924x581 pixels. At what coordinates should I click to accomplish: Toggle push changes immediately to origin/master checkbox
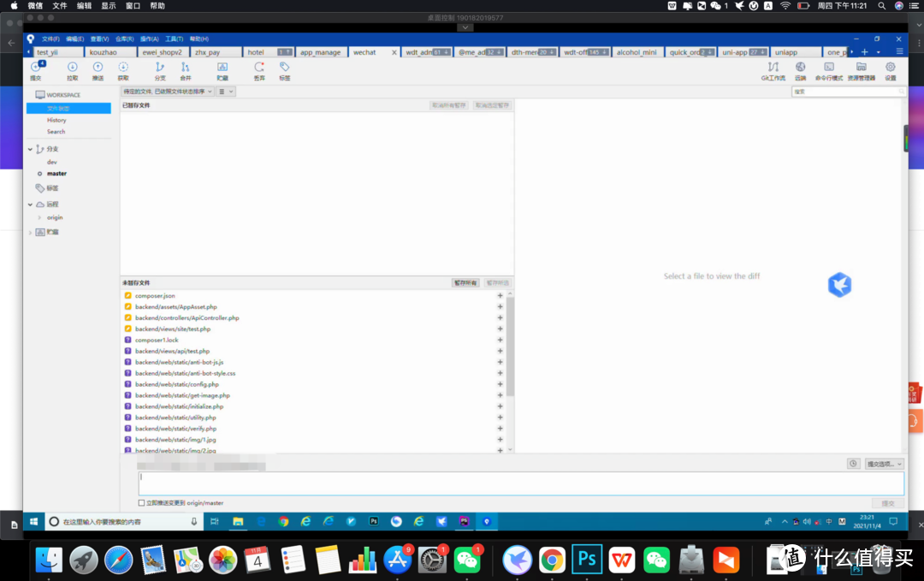point(141,503)
